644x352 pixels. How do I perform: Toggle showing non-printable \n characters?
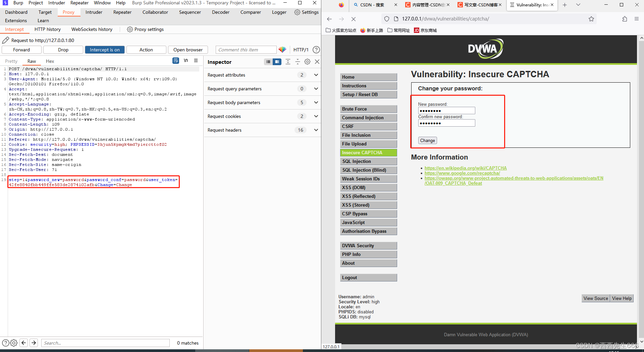tap(186, 61)
